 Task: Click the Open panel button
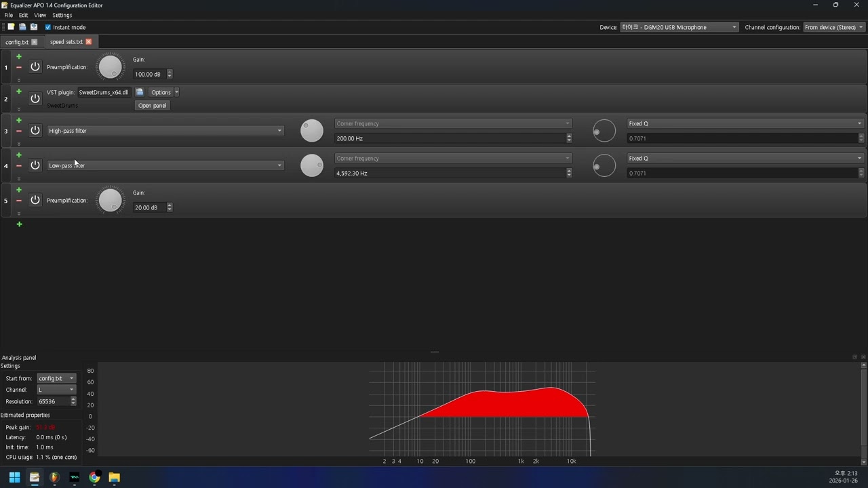coord(152,106)
